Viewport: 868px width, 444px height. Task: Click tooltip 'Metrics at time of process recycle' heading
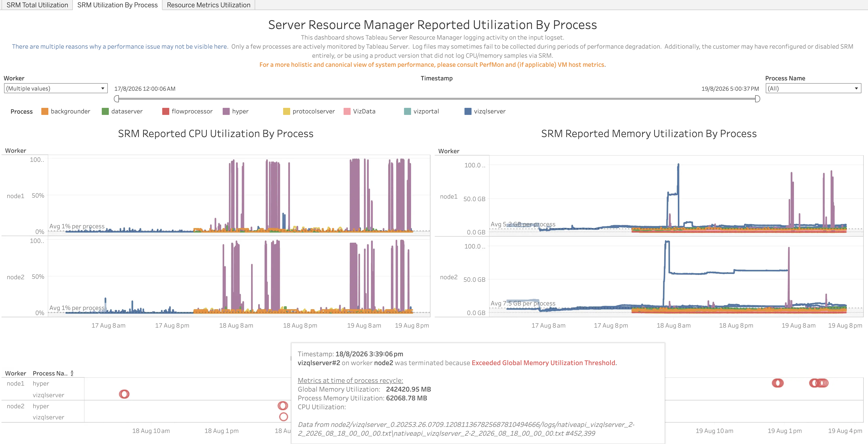(x=350, y=380)
